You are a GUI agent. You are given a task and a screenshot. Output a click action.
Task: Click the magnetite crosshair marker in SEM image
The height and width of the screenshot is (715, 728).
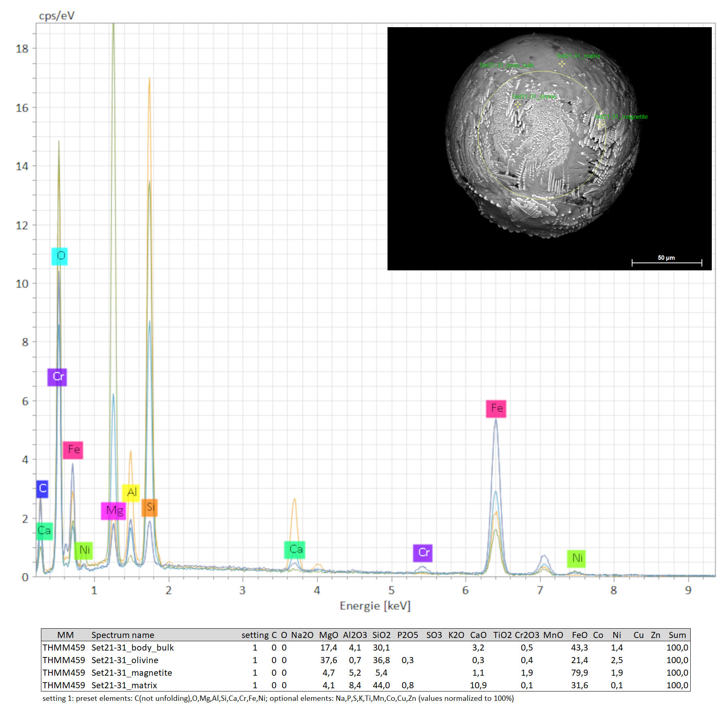[x=601, y=124]
